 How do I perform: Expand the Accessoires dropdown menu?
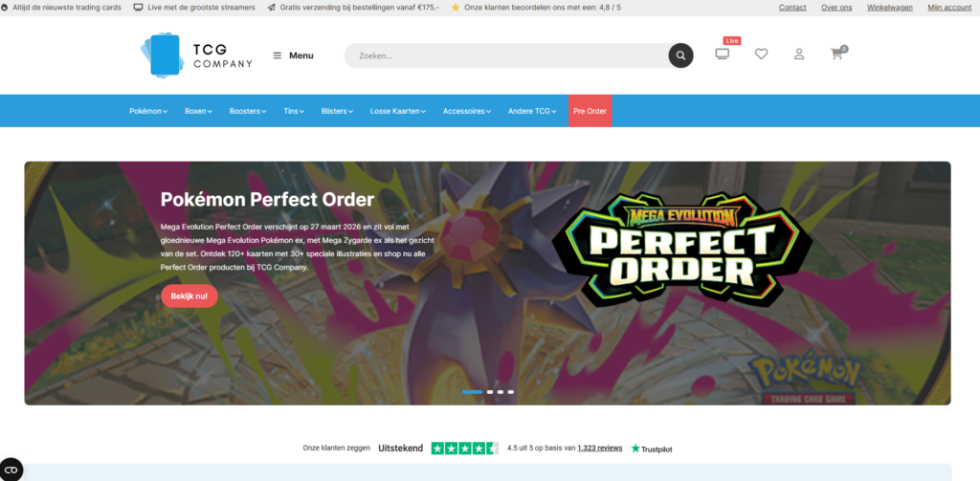[467, 111]
